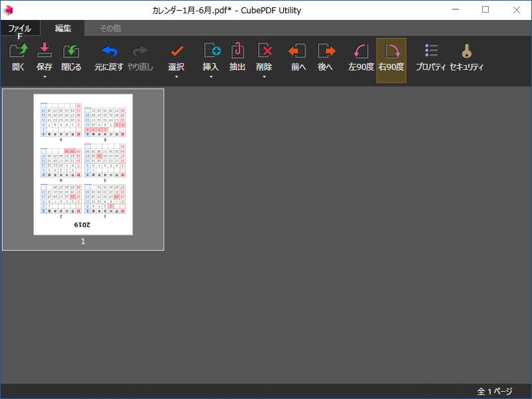Image resolution: width=532 pixels, height=399 pixels.
Task: Open プロパティ properties list icon
Action: (x=431, y=51)
